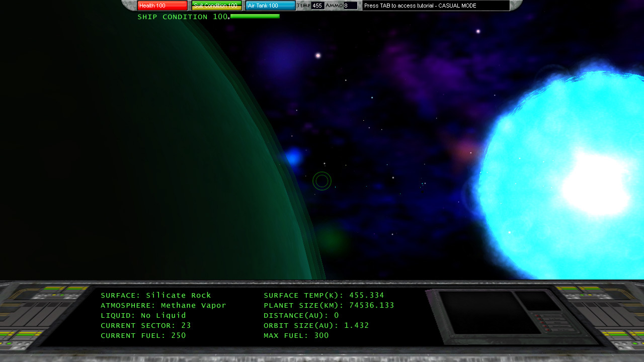The width and height of the screenshot is (644, 362).
Task: Click the Ammo counter field showing 8
Action: (x=350, y=6)
